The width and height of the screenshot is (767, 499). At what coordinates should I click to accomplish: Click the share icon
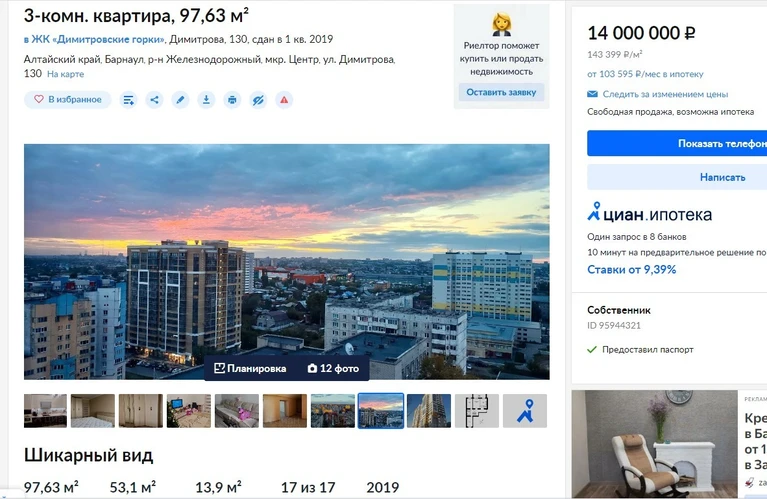pos(154,100)
